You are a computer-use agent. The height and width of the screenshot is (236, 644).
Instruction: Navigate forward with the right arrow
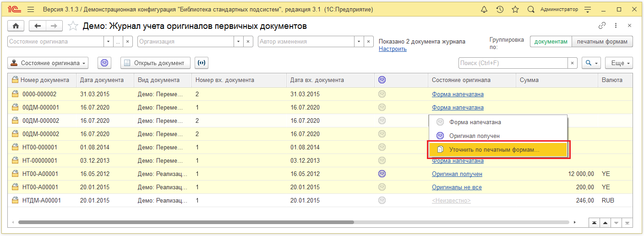(54, 26)
